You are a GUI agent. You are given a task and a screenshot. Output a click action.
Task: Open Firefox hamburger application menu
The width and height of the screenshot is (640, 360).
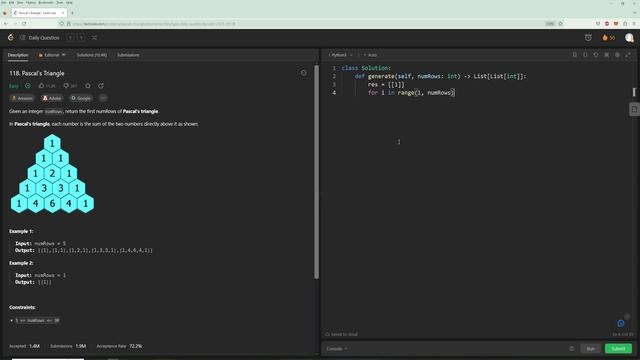point(634,24)
